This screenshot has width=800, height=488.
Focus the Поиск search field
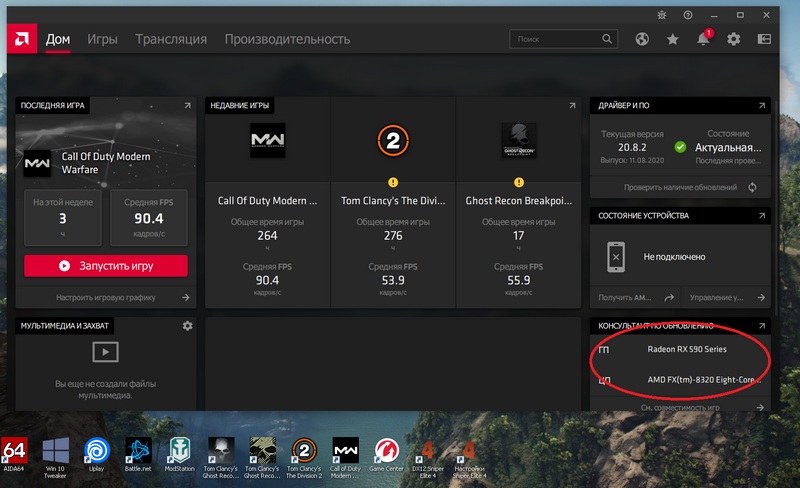coord(563,39)
